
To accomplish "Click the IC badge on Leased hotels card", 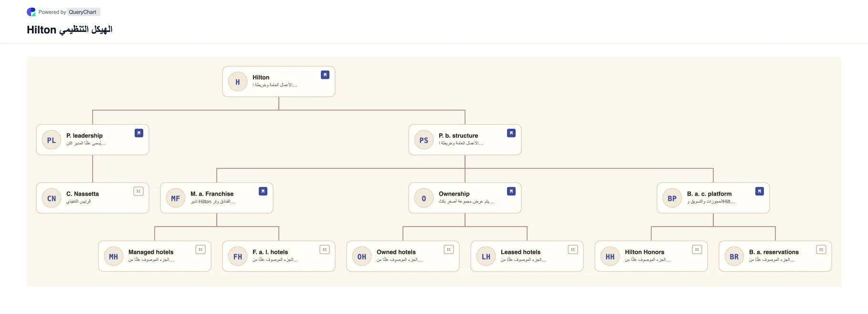I will click(x=573, y=250).
